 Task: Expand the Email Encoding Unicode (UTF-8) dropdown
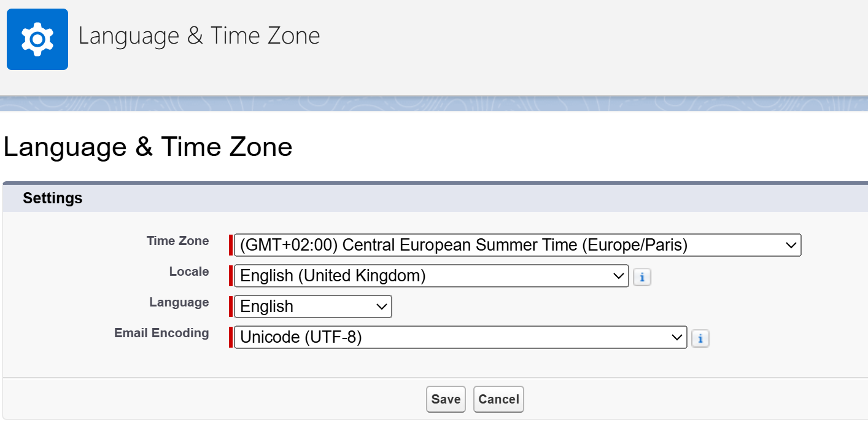click(x=460, y=337)
